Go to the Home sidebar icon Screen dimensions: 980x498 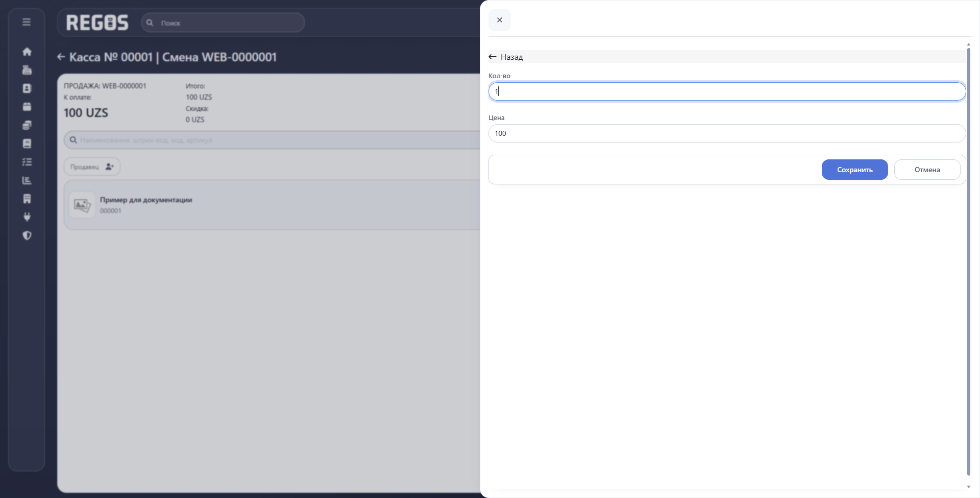(x=27, y=52)
